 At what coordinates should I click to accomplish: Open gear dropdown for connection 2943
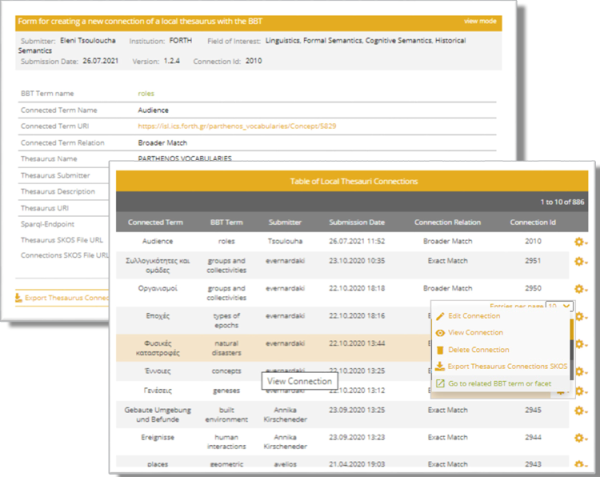579,464
